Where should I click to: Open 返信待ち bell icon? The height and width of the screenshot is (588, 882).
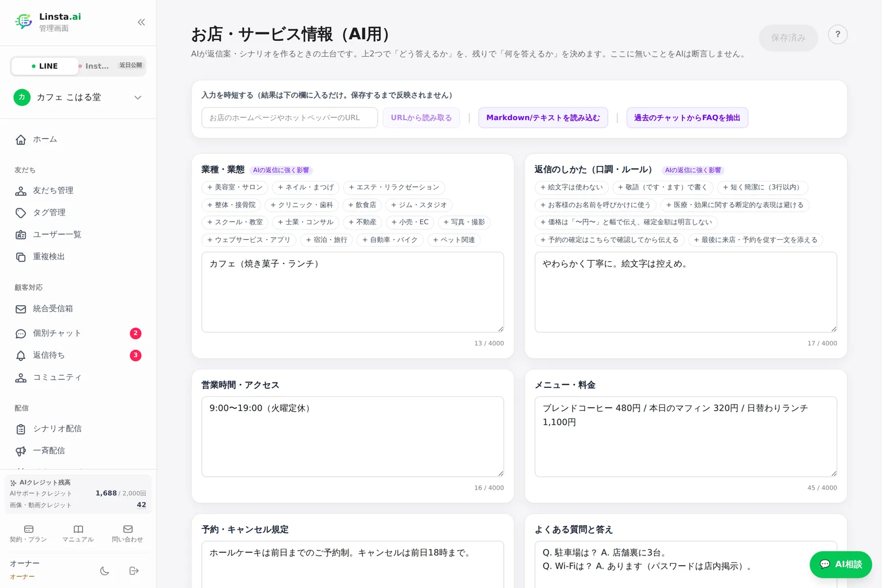21,355
